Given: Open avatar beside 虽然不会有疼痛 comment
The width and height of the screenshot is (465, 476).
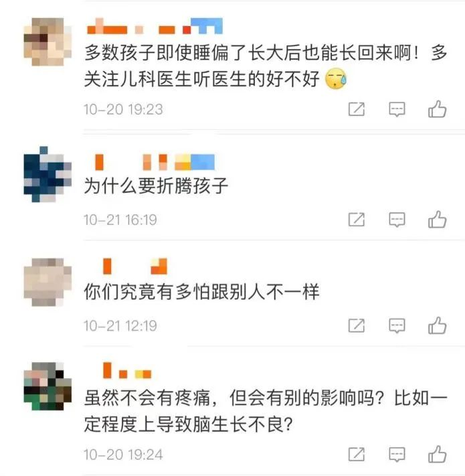Looking at the screenshot, I should (x=48, y=386).
